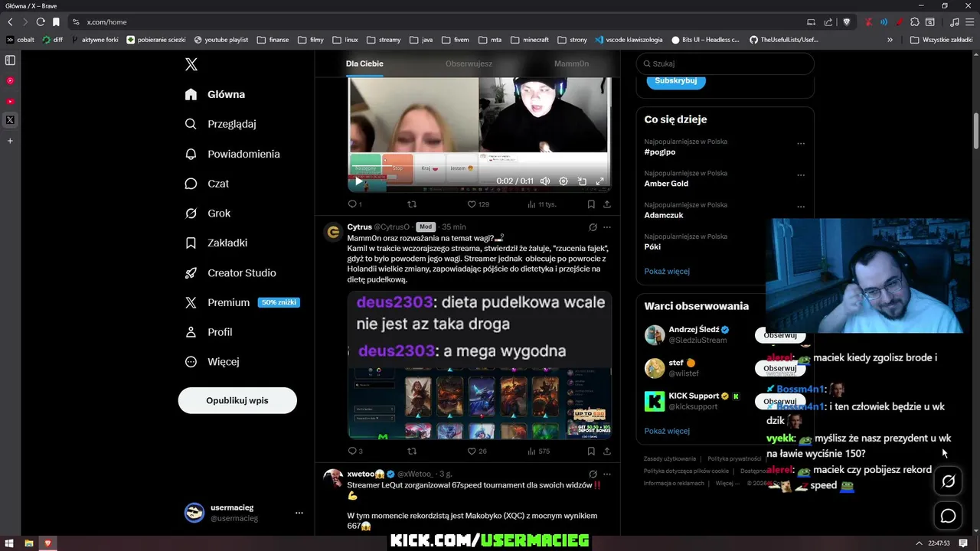
Task: Like the video post with 129 likes
Action: pyautogui.click(x=479, y=204)
